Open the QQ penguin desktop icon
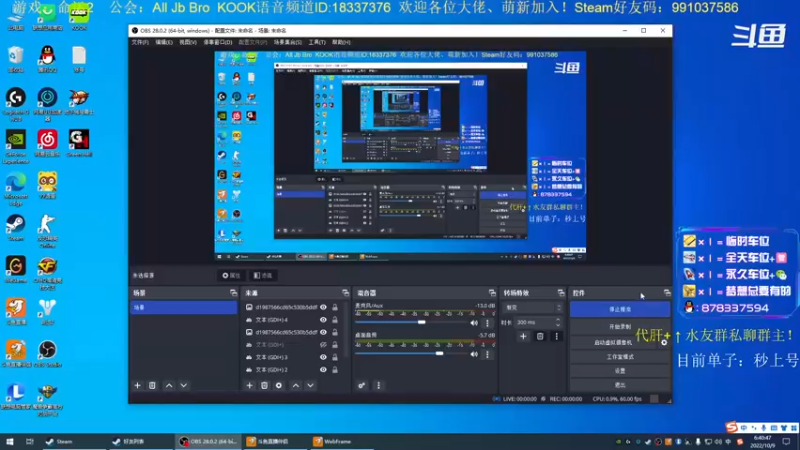The image size is (800, 450). [47, 60]
